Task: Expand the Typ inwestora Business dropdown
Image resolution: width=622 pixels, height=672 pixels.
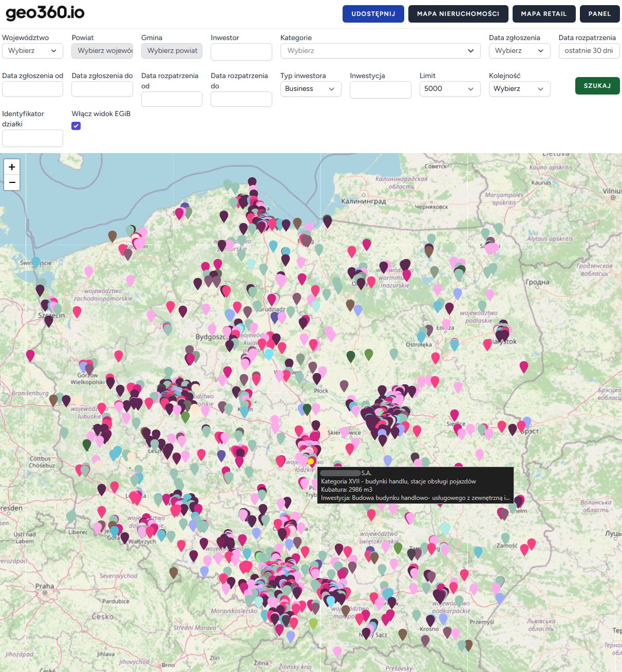Action: coord(311,89)
